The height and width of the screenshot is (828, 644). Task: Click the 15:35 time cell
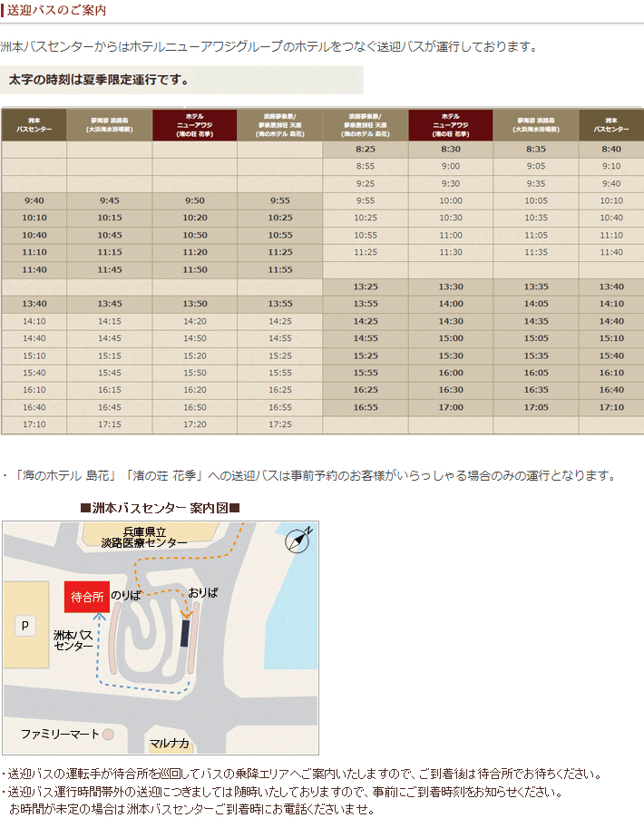point(536,356)
